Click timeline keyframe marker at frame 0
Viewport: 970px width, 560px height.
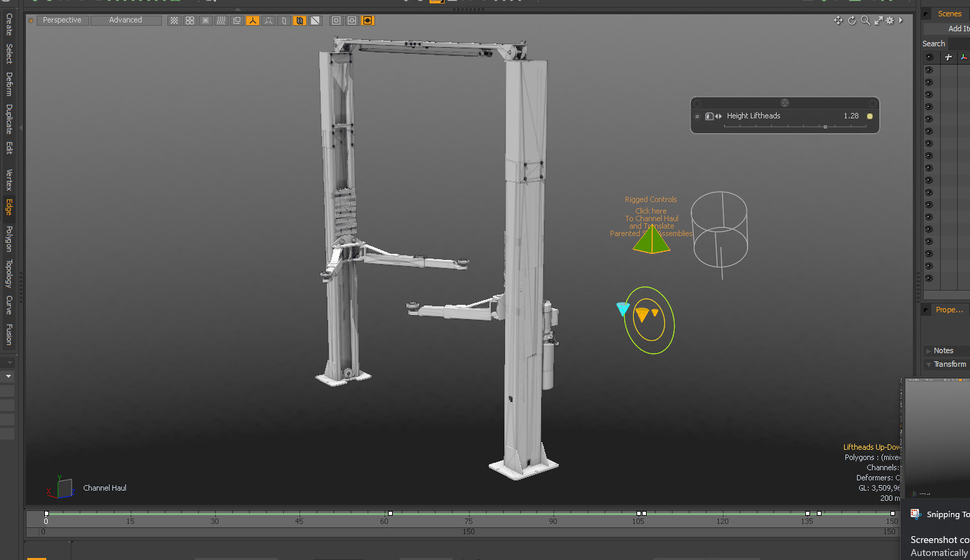tap(46, 513)
